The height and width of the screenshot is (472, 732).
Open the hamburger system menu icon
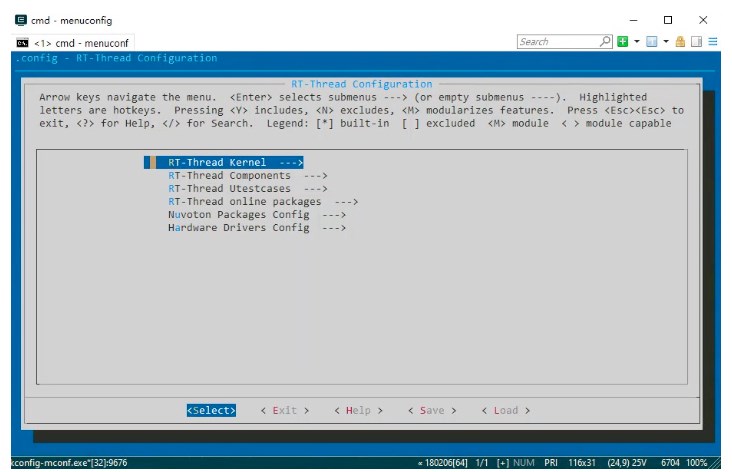713,42
